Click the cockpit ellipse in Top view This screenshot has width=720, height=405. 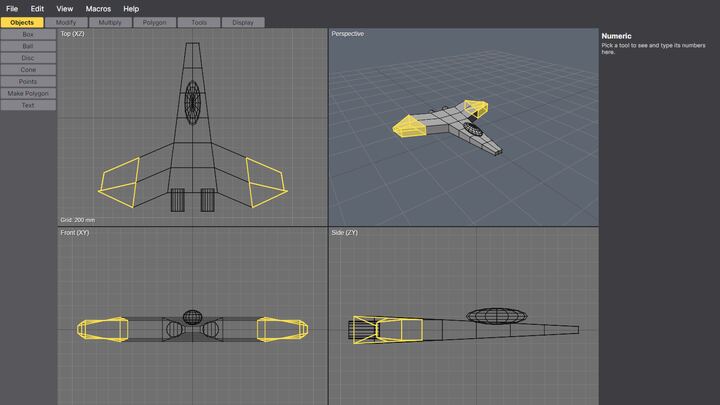(x=192, y=103)
